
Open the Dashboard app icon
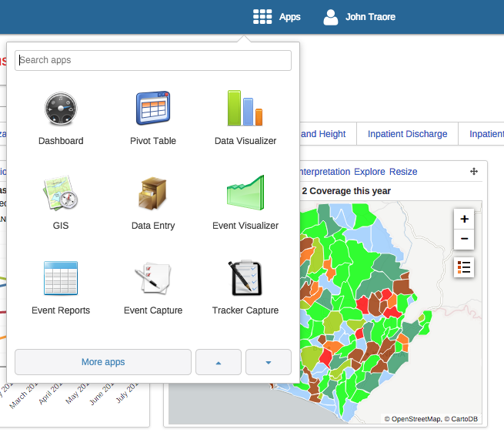coord(61,109)
